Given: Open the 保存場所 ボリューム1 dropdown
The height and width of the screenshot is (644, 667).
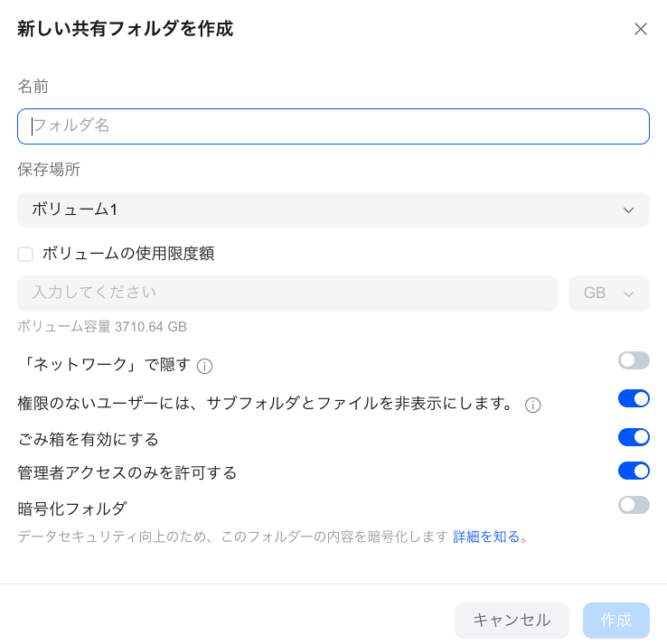Looking at the screenshot, I should click(333, 210).
